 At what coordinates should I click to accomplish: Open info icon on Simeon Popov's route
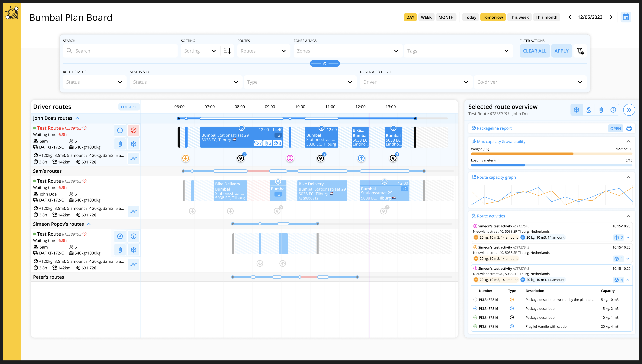[x=134, y=236]
